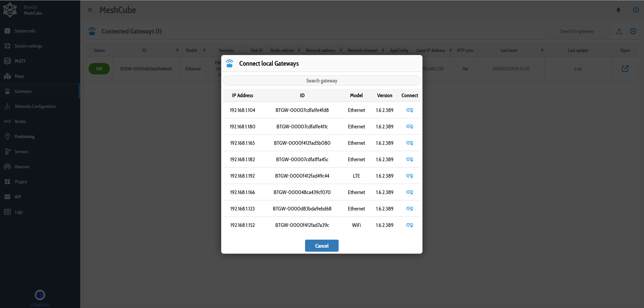
Task: Click the Search gateway field in dialog
Action: pyautogui.click(x=321, y=81)
